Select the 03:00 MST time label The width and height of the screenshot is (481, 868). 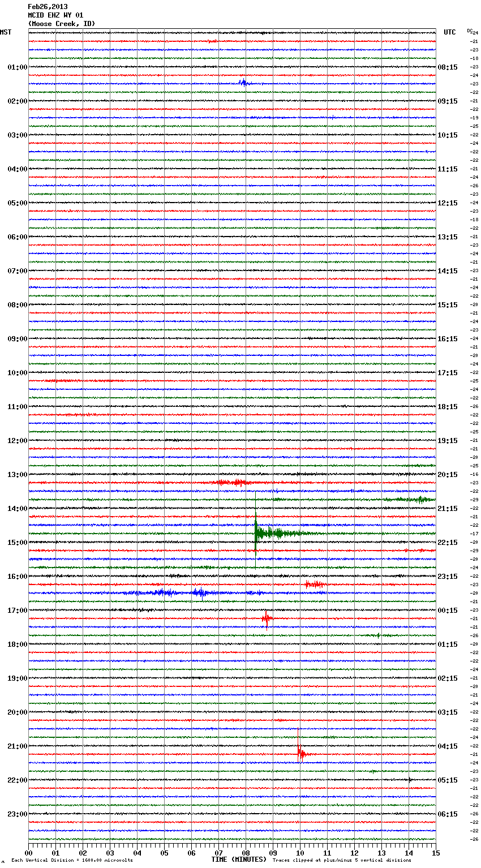pyautogui.click(x=18, y=135)
